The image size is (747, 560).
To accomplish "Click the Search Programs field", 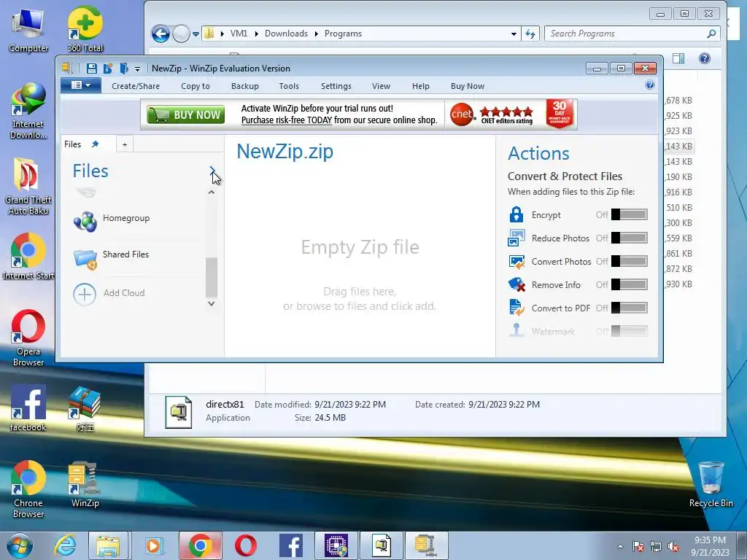I will tap(632, 34).
